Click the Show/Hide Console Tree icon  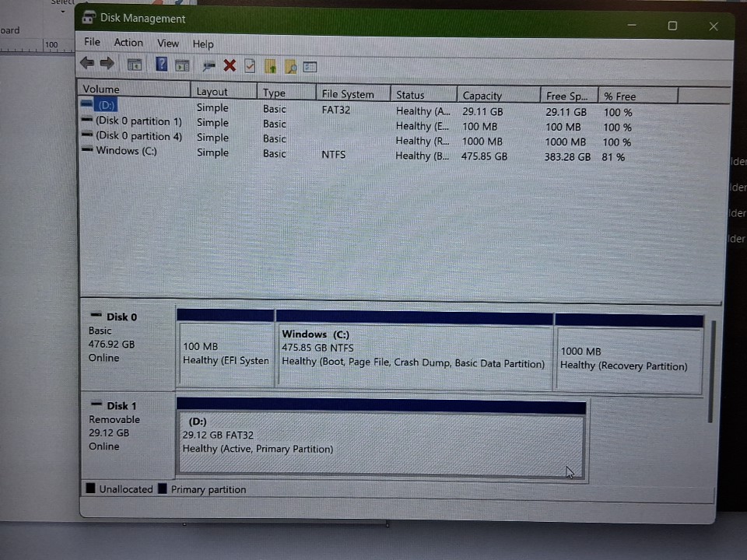point(135,65)
